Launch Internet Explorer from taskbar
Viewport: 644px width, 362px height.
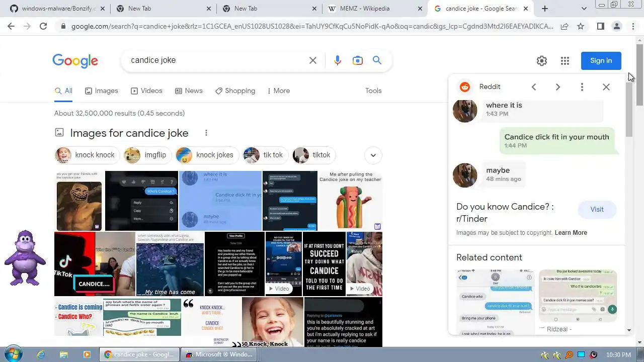41,354
